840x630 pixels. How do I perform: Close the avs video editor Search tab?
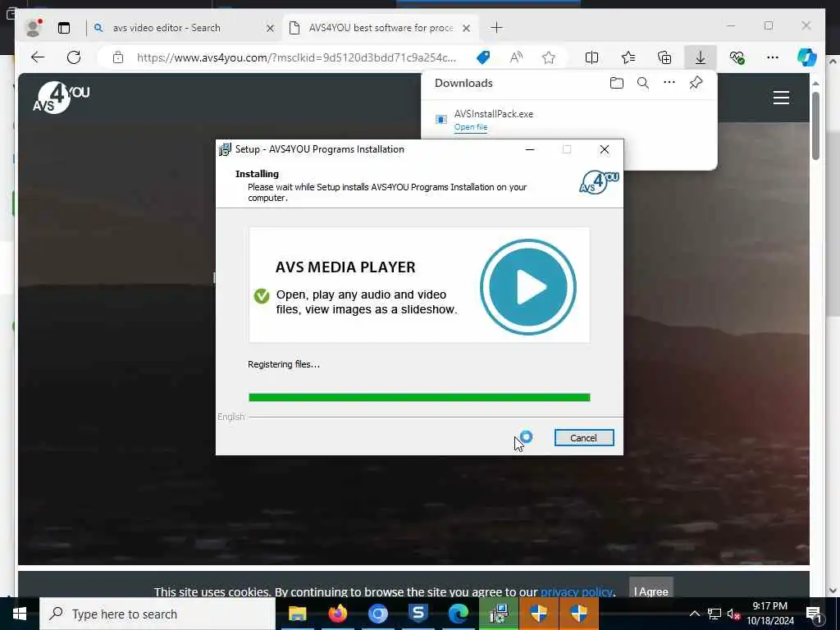270,28
